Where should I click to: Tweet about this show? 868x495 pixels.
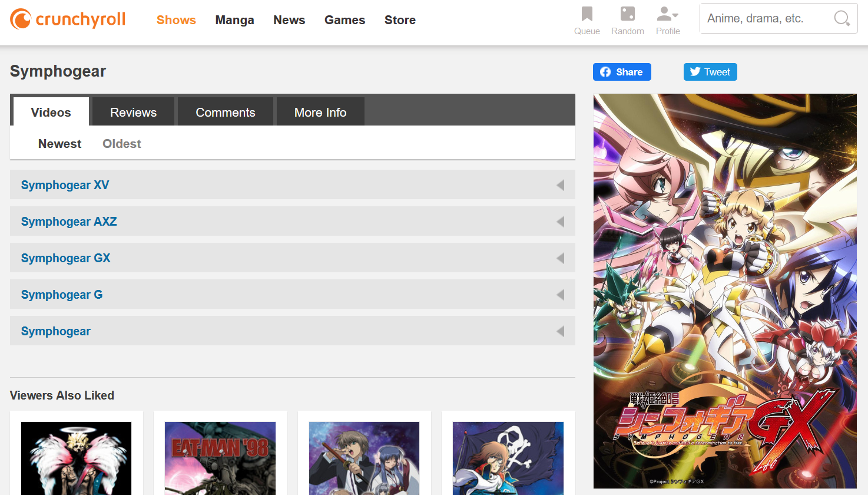pyautogui.click(x=710, y=72)
